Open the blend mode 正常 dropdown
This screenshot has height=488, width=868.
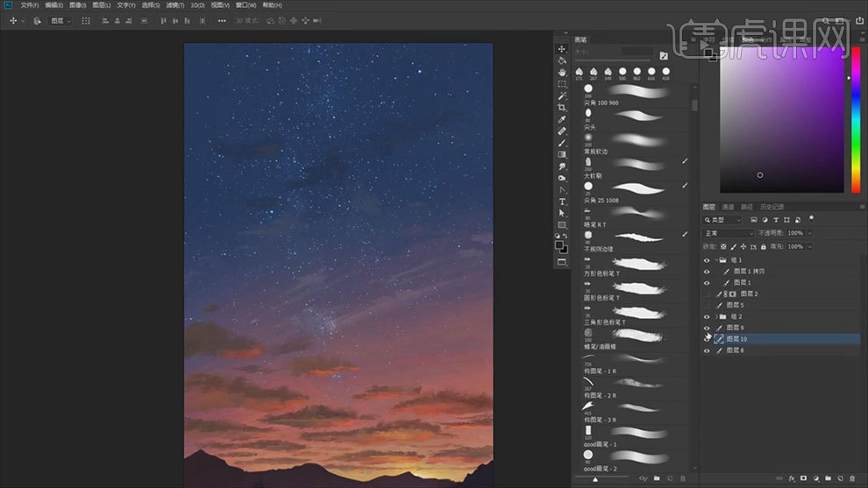[x=728, y=233]
